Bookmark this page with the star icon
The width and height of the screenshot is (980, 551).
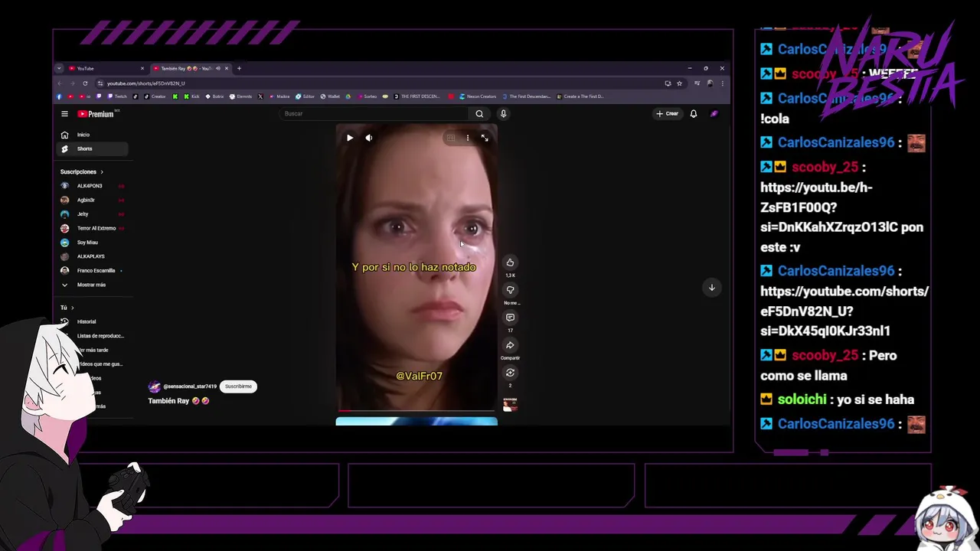pyautogui.click(x=679, y=83)
